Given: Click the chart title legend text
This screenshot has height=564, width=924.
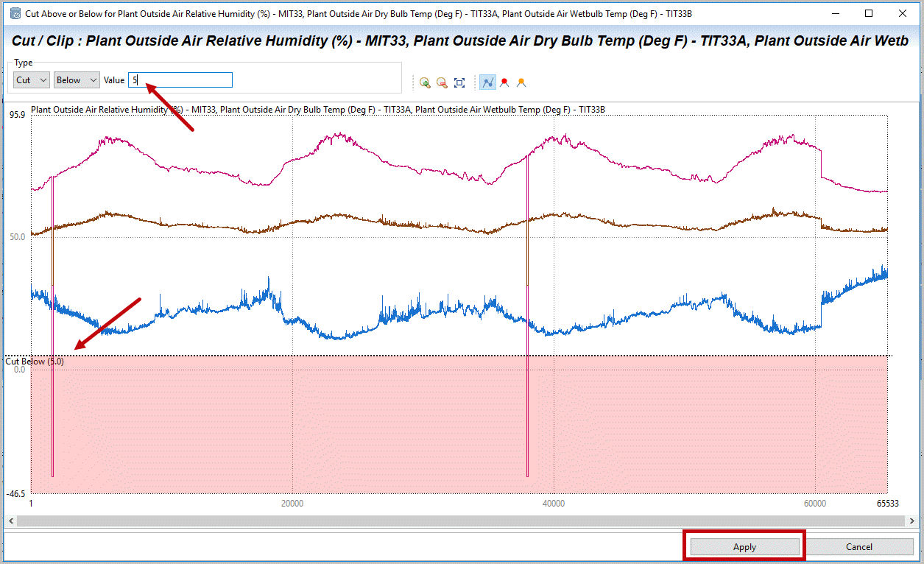Looking at the screenshot, I should pyautogui.click(x=318, y=110).
